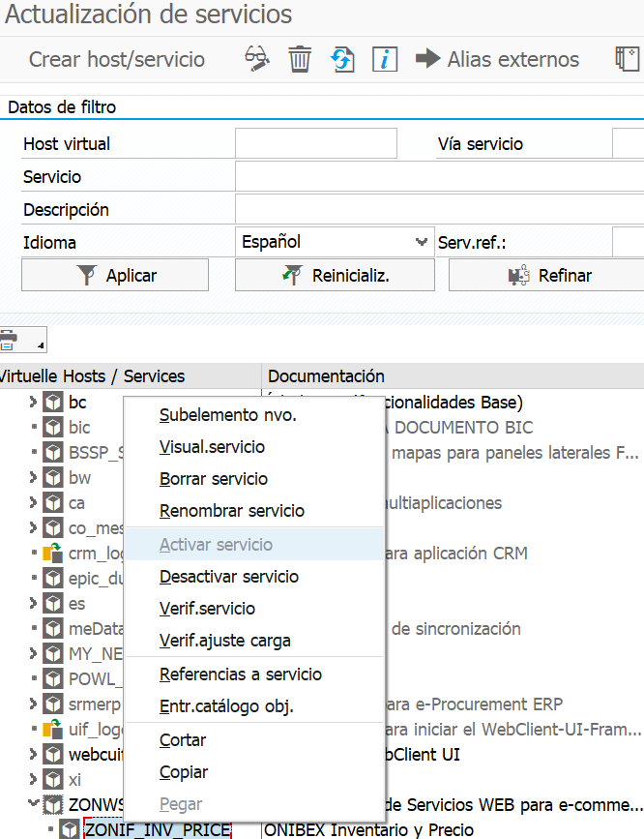
Task: Click the display/change glasses icon in toolbar
Action: (x=256, y=59)
